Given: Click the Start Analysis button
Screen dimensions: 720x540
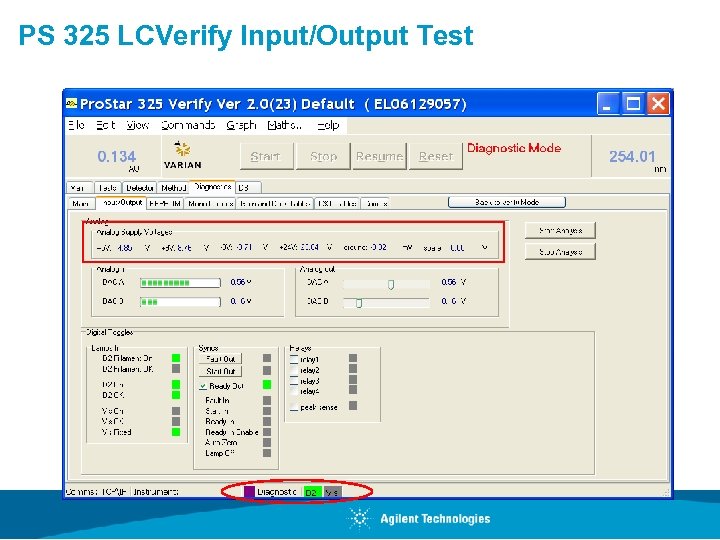Looking at the screenshot, I should tap(560, 231).
